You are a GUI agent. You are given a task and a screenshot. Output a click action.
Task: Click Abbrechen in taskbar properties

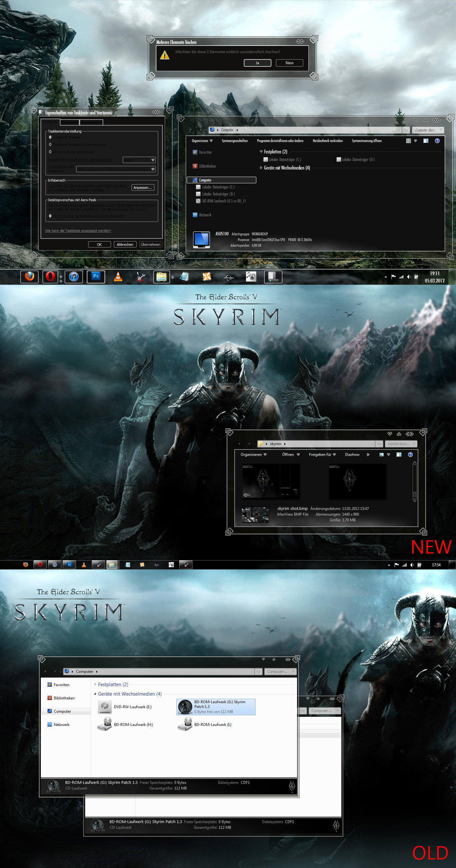pyautogui.click(x=125, y=245)
